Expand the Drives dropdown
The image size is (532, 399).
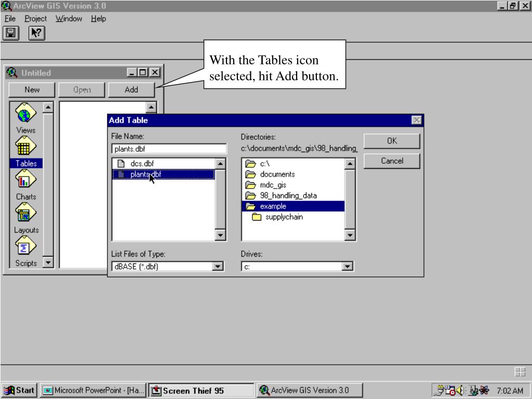tap(347, 267)
